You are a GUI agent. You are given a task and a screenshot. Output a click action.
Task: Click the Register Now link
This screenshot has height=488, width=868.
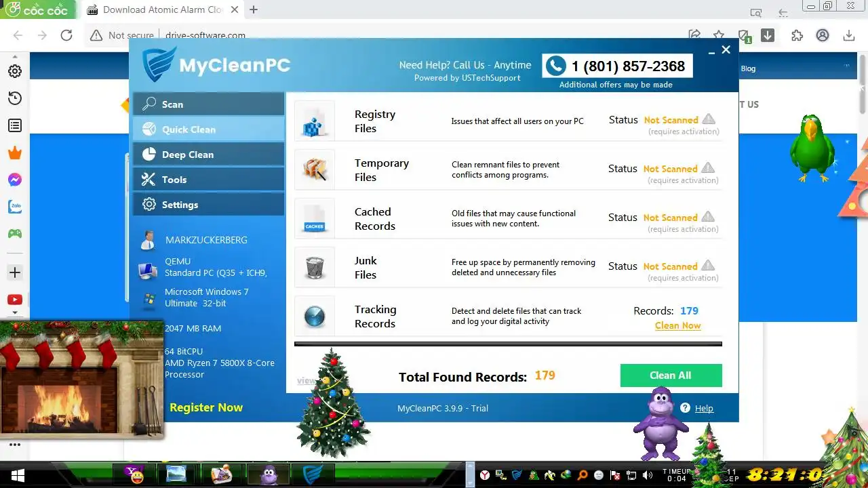(206, 407)
